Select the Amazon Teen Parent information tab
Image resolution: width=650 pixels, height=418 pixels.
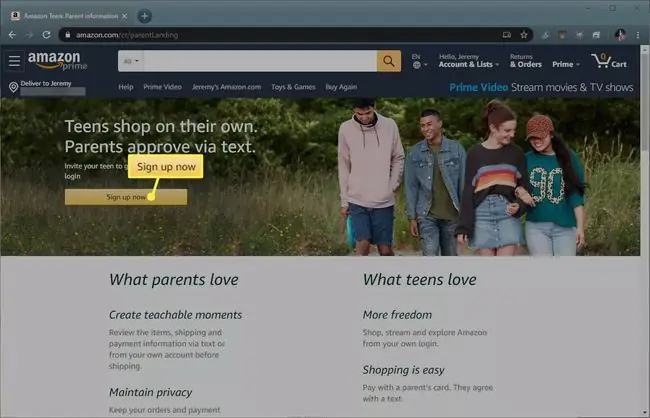coord(70,16)
